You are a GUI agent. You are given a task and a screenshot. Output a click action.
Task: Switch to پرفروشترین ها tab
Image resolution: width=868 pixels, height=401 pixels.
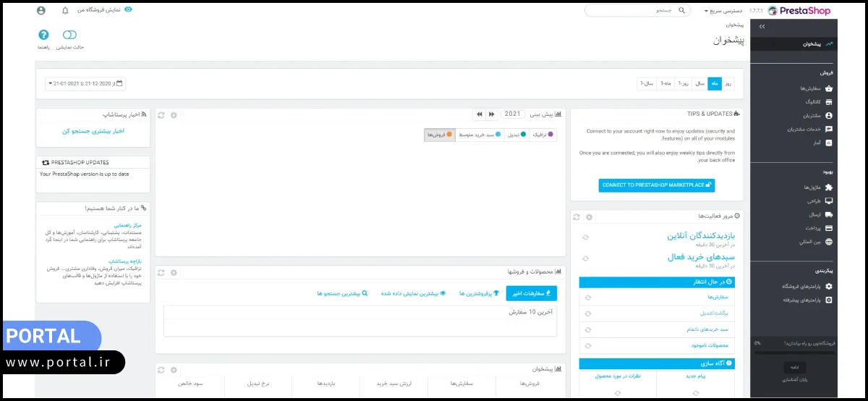point(480,294)
